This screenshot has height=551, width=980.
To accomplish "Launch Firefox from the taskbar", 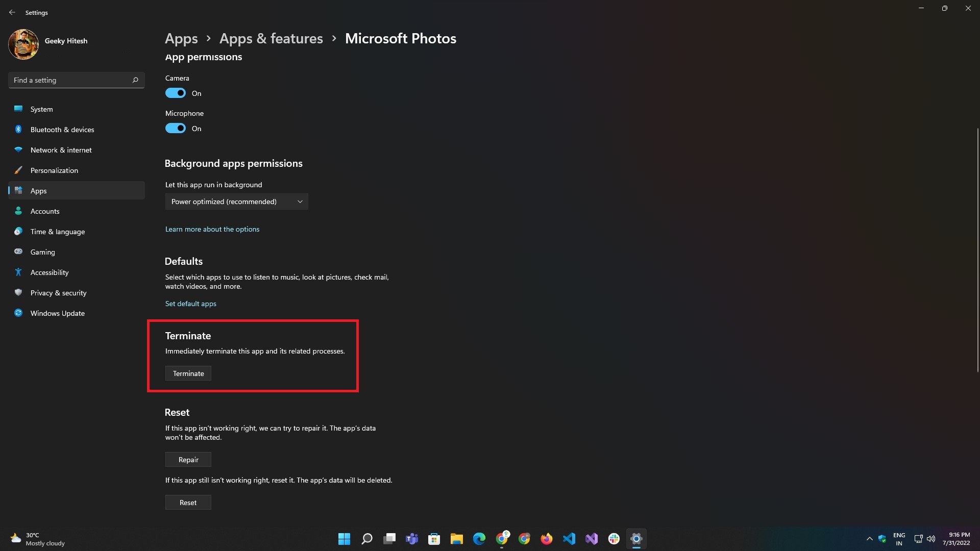I will (x=546, y=538).
